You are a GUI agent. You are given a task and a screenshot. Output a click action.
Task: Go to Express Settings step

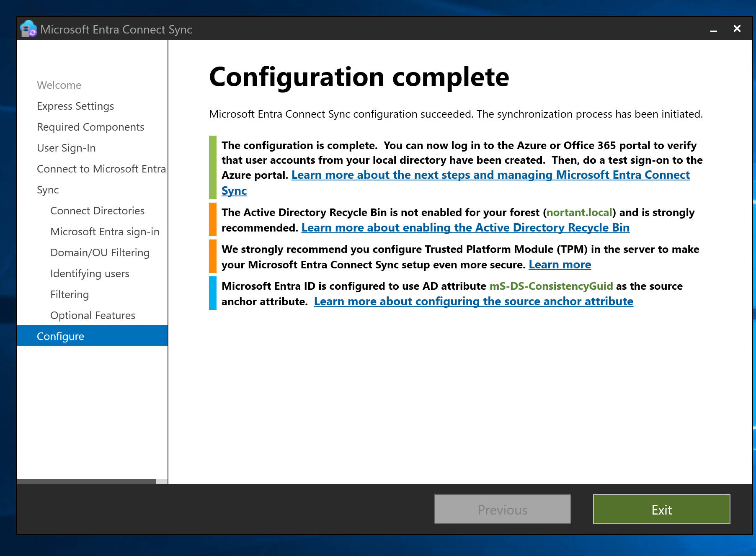point(75,106)
